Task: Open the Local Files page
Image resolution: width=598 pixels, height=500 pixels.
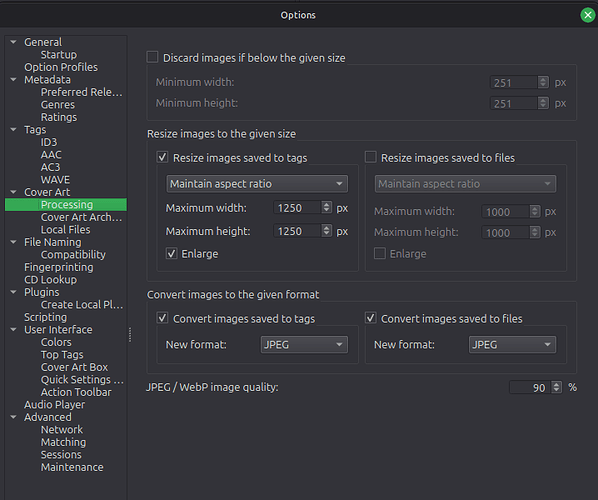Action: [66, 230]
